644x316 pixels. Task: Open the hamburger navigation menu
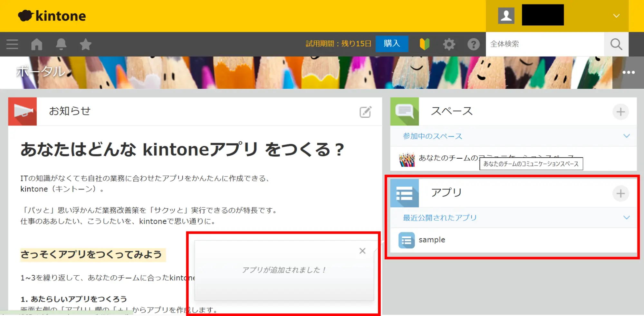pos(12,44)
